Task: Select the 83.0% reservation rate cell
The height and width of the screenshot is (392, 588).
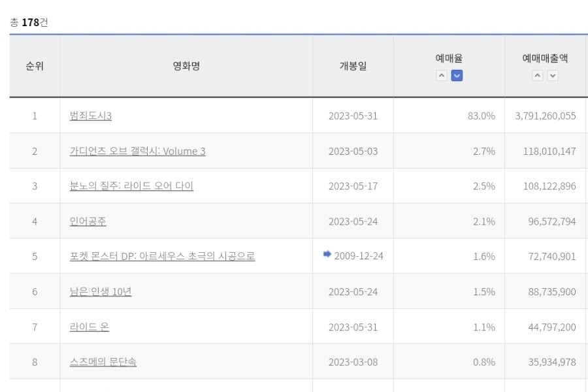Action: (482, 116)
